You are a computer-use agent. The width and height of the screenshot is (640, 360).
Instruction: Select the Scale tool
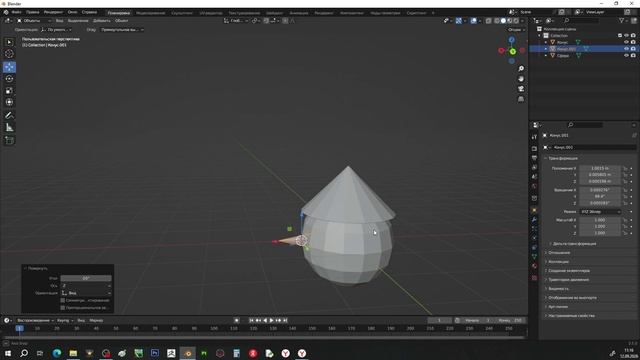(9, 91)
